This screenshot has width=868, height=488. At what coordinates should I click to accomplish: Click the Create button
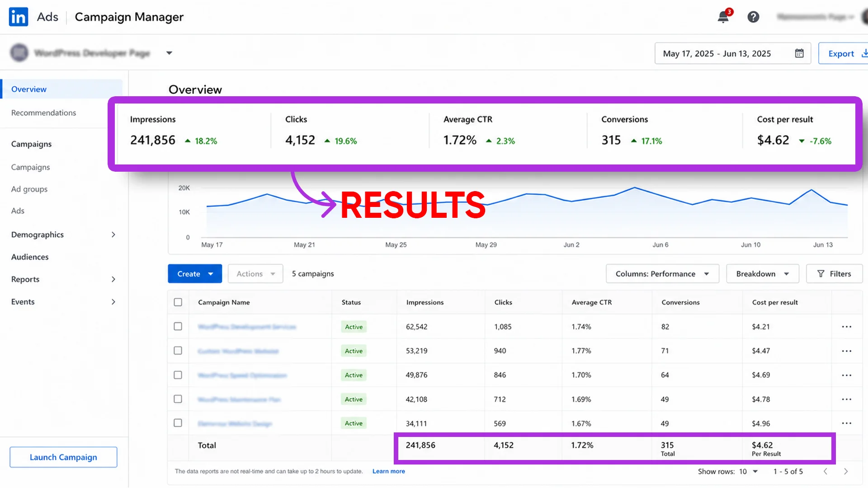(195, 274)
